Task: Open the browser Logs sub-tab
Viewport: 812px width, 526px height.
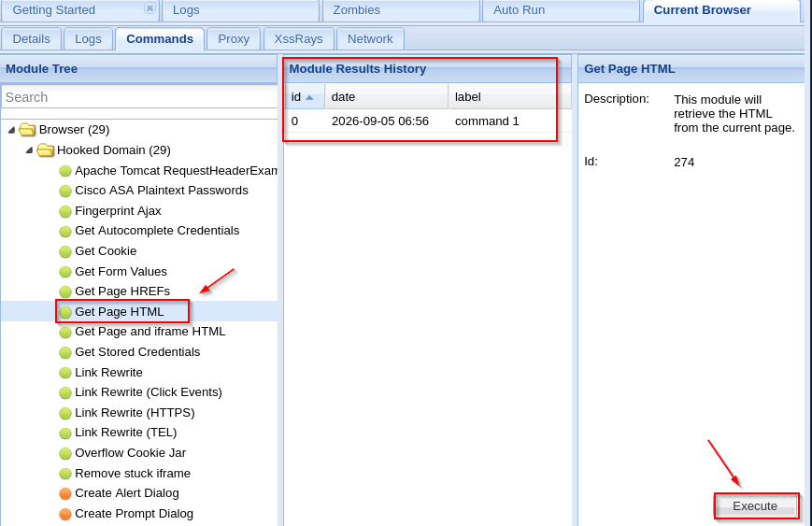Action: (88, 39)
